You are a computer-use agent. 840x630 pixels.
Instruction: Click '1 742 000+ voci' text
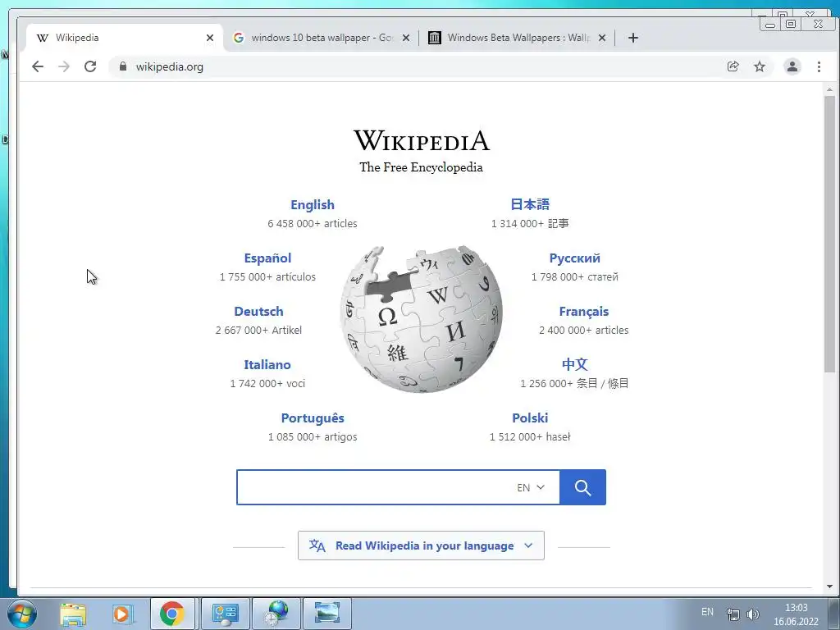click(267, 384)
